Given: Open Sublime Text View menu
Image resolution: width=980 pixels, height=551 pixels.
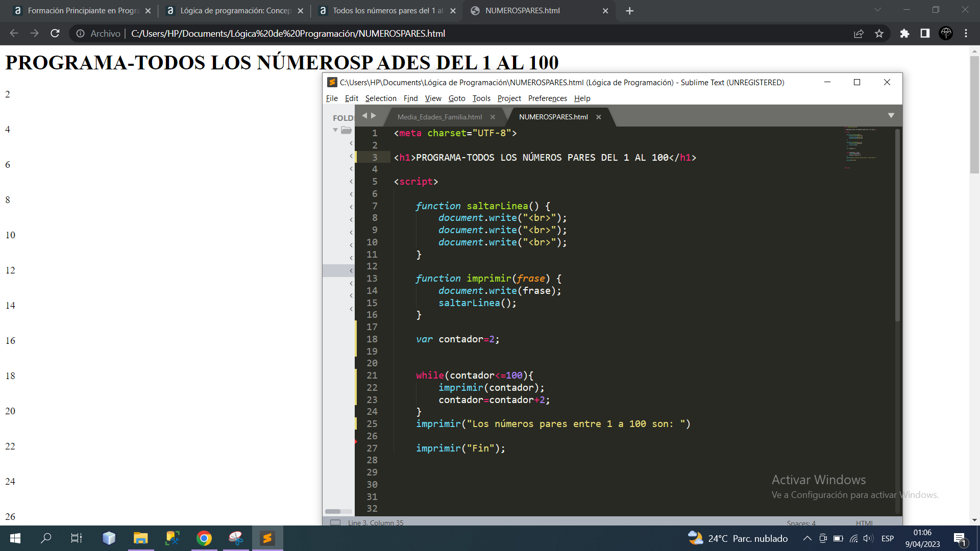Looking at the screenshot, I should click(x=433, y=98).
